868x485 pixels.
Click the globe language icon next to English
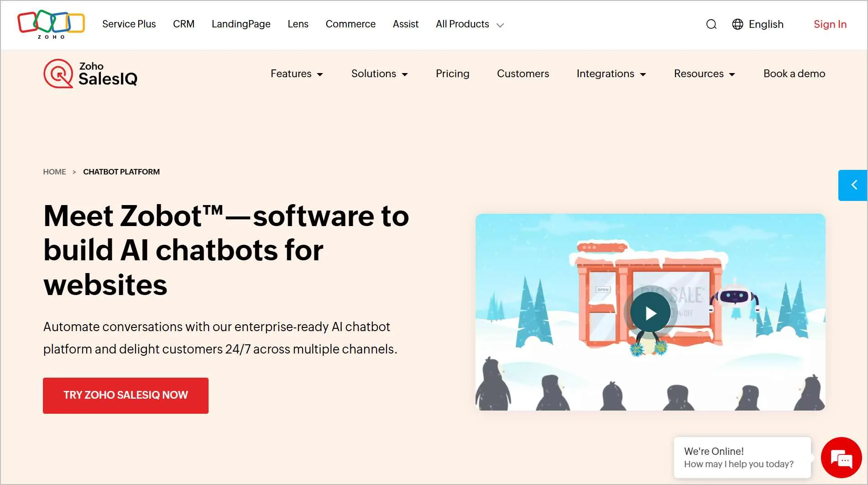click(737, 24)
